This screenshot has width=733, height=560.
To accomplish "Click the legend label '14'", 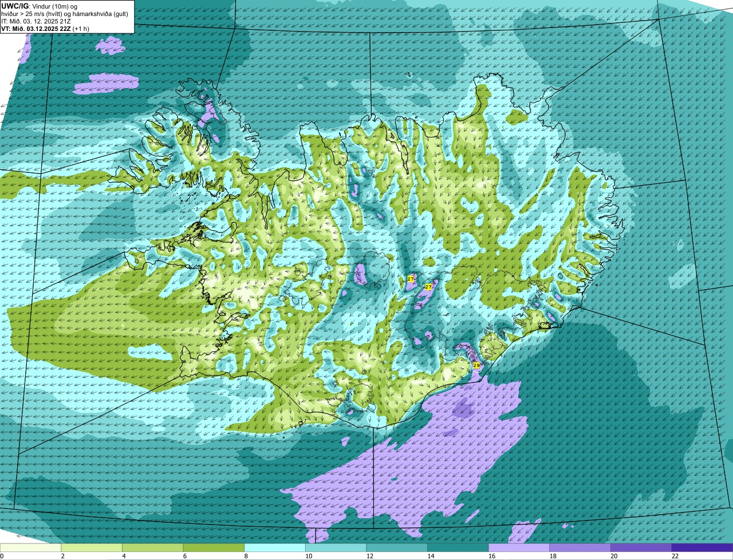I will [431, 555].
